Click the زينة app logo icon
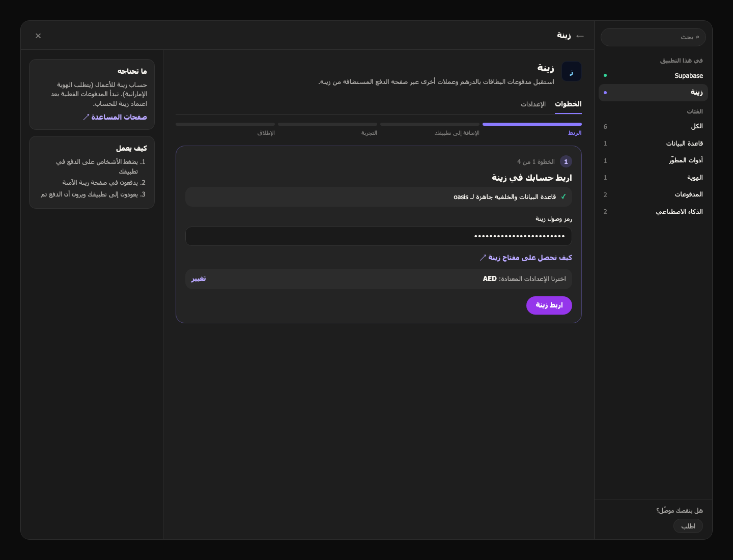Image resolution: width=733 pixels, height=560 pixels. [571, 71]
